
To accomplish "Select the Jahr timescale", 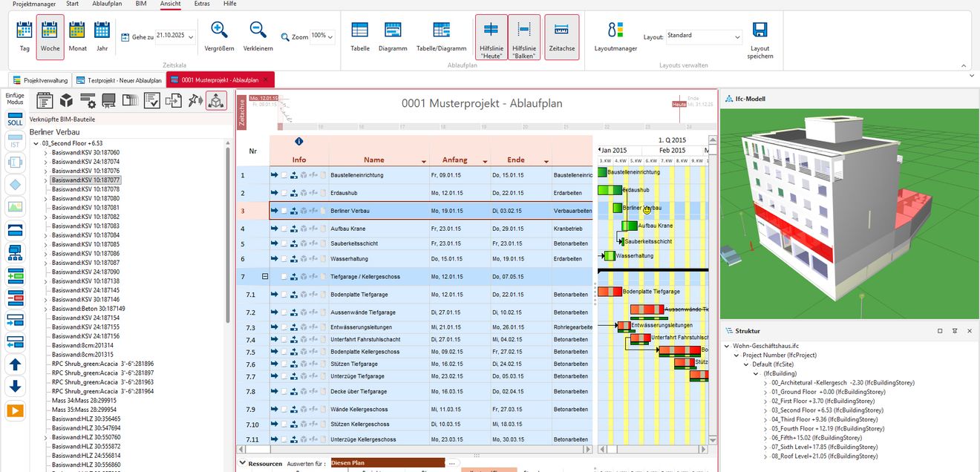I will [102, 36].
